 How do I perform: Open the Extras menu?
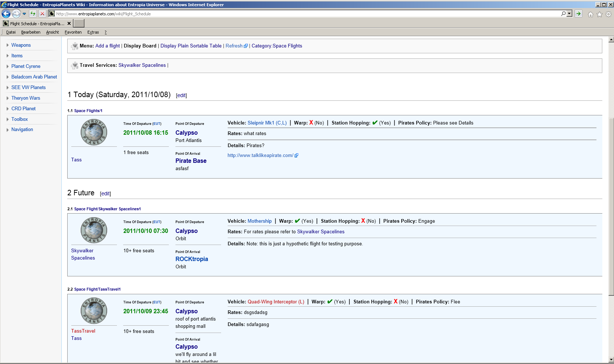[x=93, y=32]
